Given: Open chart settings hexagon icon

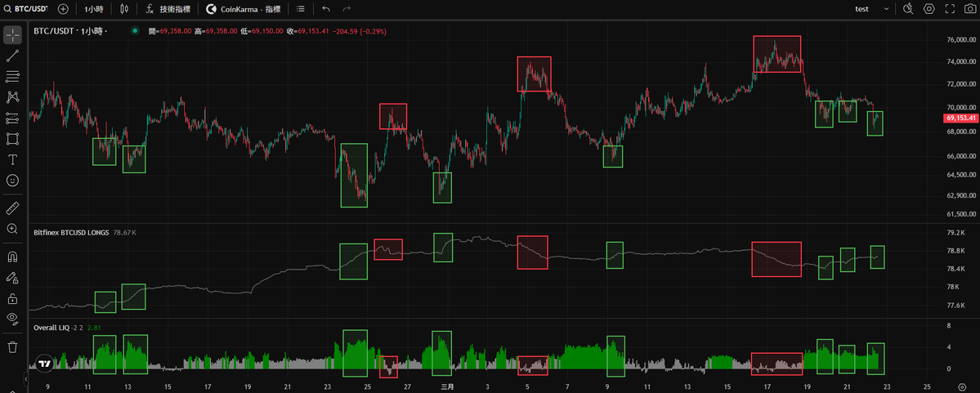Looking at the screenshot, I should tap(929, 9).
